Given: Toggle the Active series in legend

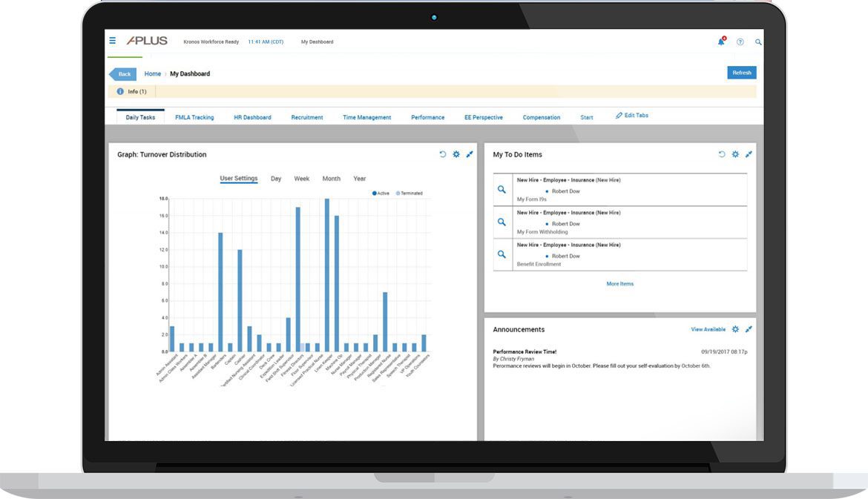Looking at the screenshot, I should coord(381,193).
